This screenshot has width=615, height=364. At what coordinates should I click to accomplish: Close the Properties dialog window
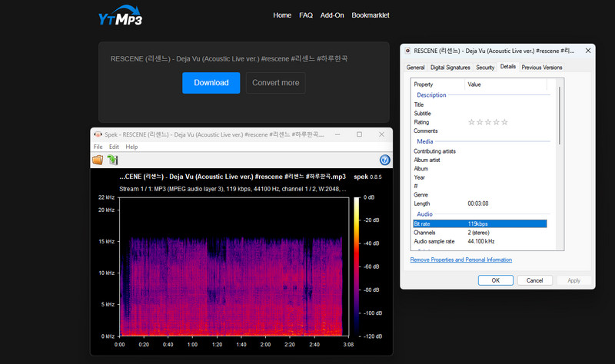click(x=588, y=51)
